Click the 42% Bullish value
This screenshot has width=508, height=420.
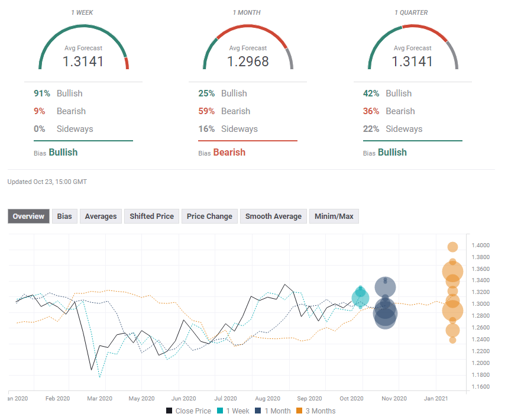tap(371, 93)
